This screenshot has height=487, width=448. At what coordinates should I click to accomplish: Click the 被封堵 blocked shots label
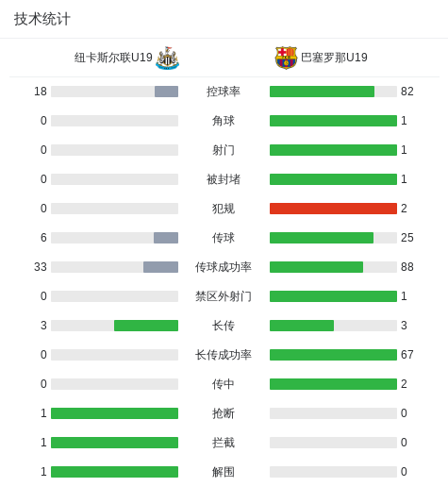(x=224, y=179)
